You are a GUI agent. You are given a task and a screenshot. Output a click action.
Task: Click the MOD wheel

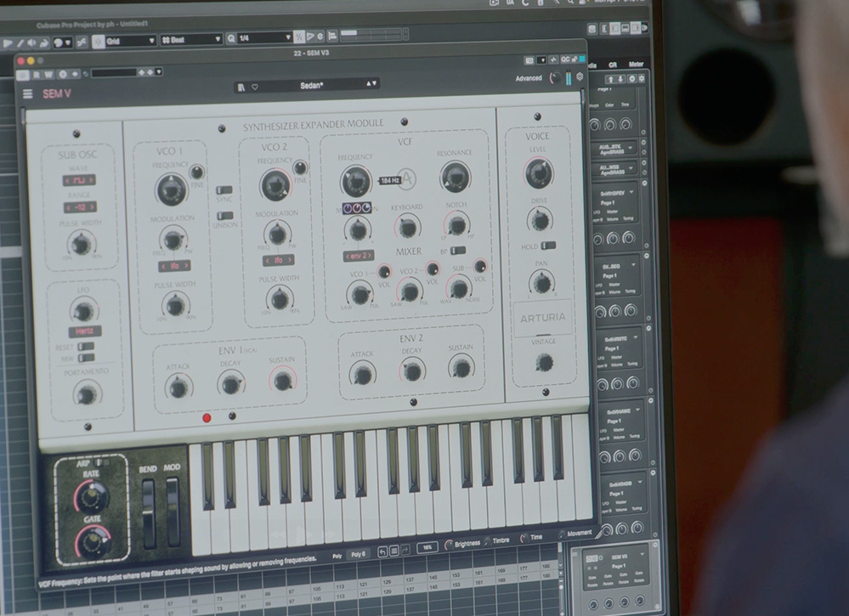173,511
